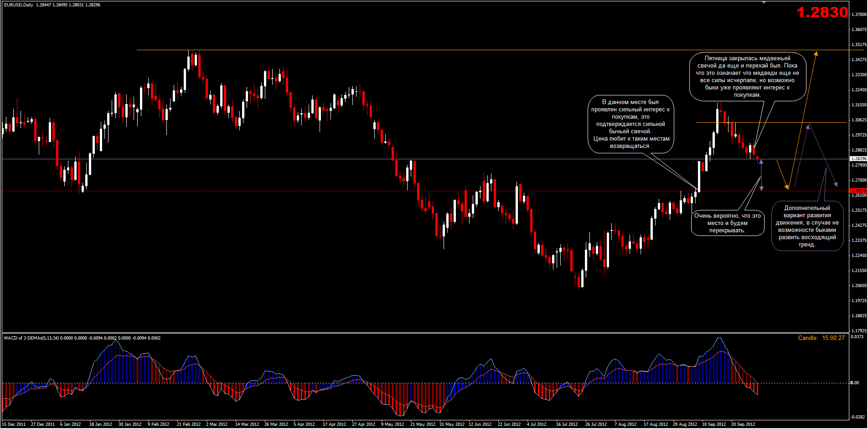Click the 10 Sep 2012 date label

[x=714, y=424]
